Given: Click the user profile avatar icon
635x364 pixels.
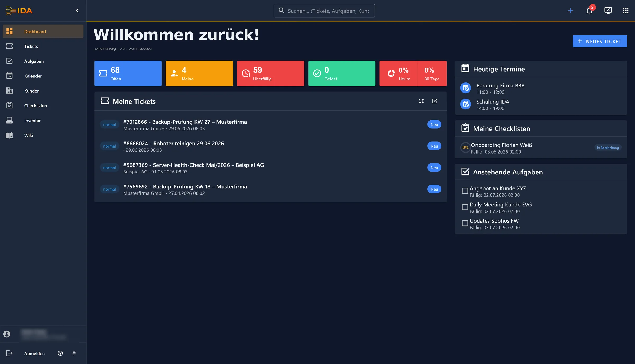Looking at the screenshot, I should [x=7, y=334].
